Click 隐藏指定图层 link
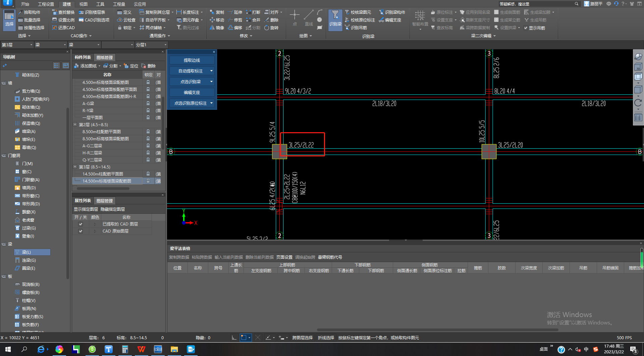The image size is (644, 356). [x=113, y=209]
